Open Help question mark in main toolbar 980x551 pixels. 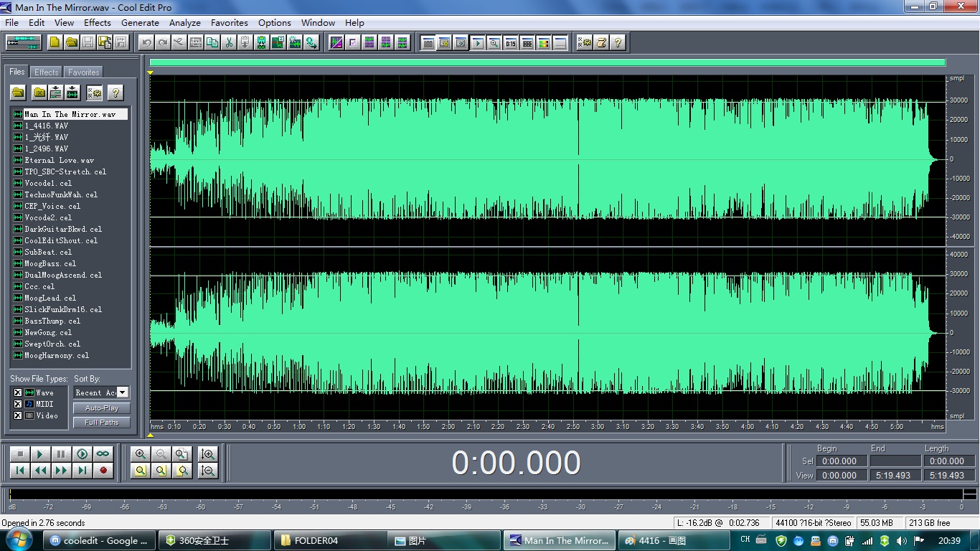click(x=618, y=42)
